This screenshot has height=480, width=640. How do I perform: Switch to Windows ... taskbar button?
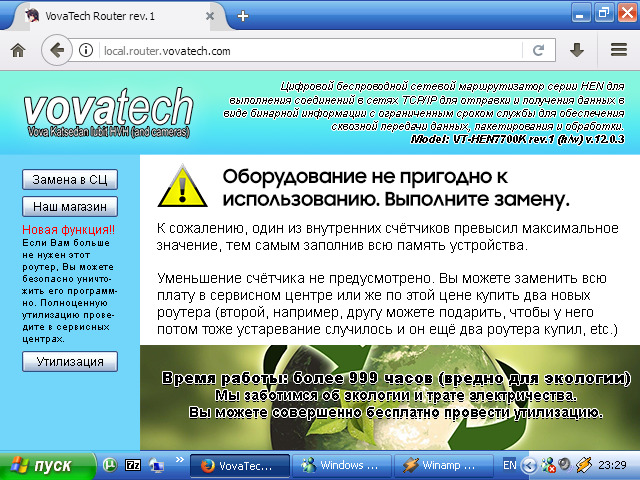coord(342,465)
